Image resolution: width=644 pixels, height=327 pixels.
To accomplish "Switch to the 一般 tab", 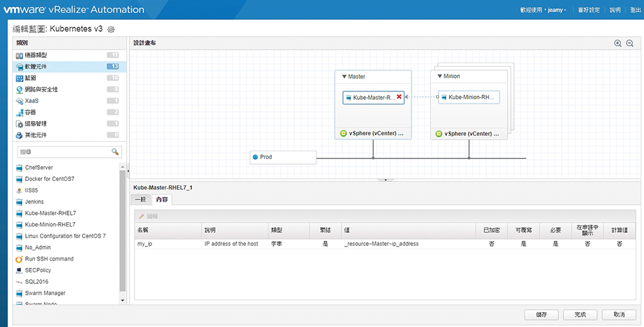I will click(140, 200).
